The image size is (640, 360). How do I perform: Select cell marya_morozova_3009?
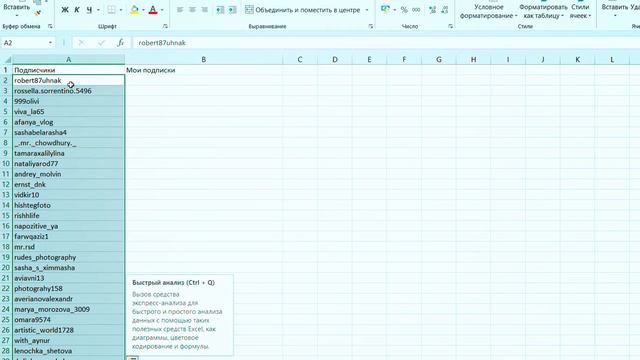click(68, 309)
